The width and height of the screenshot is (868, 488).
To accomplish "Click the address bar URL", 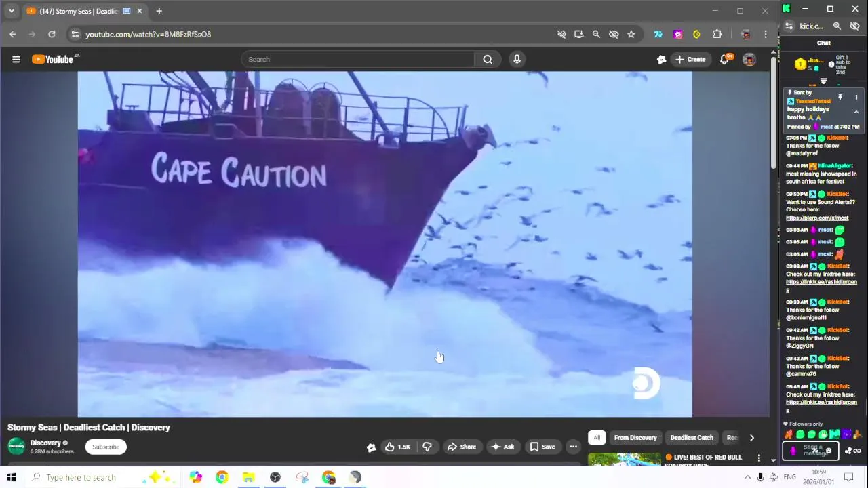I will click(148, 34).
